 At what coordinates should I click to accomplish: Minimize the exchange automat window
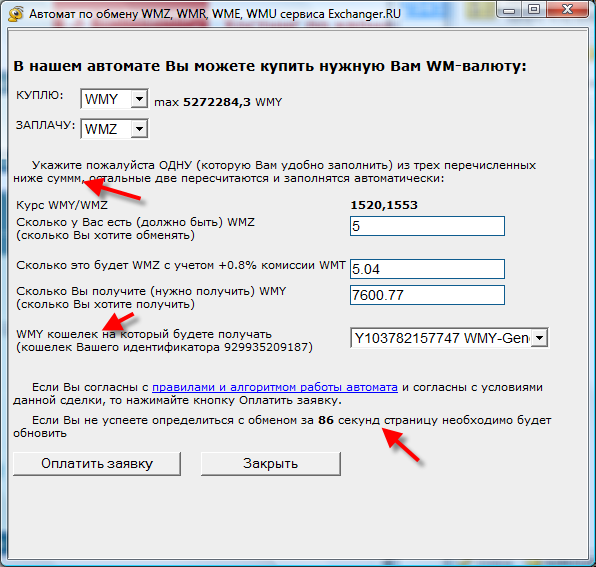(x=509, y=10)
